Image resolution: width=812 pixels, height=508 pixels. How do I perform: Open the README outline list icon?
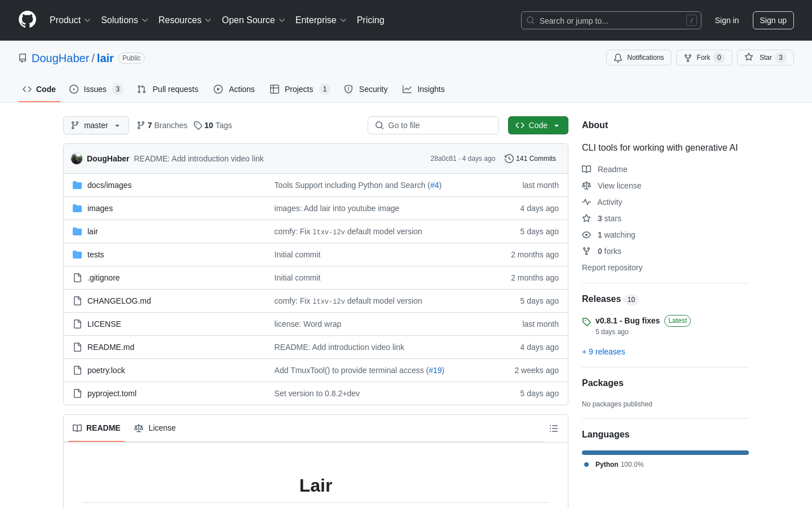[554, 428]
